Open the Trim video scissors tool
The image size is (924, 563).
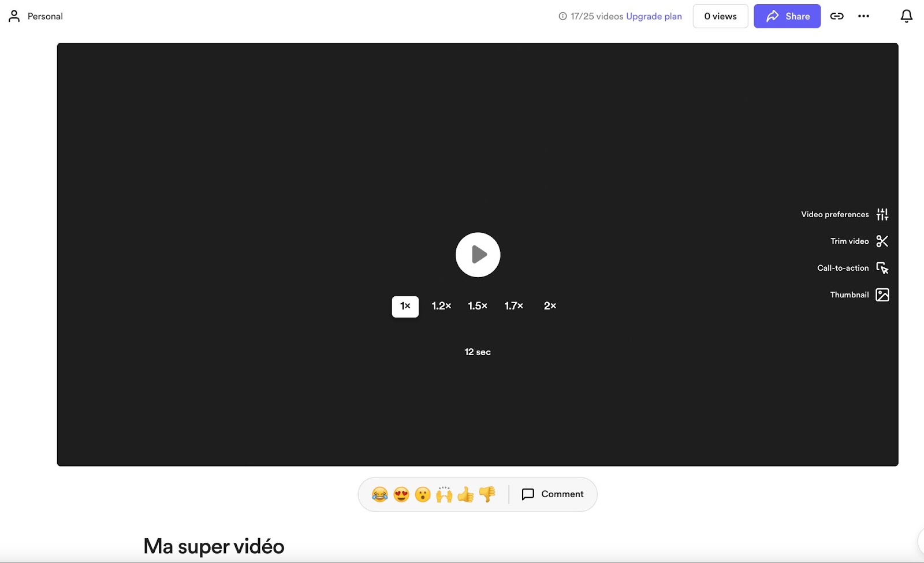click(x=882, y=241)
